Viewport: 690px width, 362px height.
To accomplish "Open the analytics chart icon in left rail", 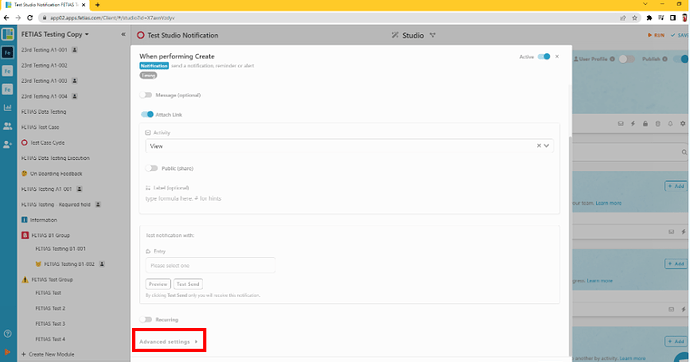I will click(7, 107).
